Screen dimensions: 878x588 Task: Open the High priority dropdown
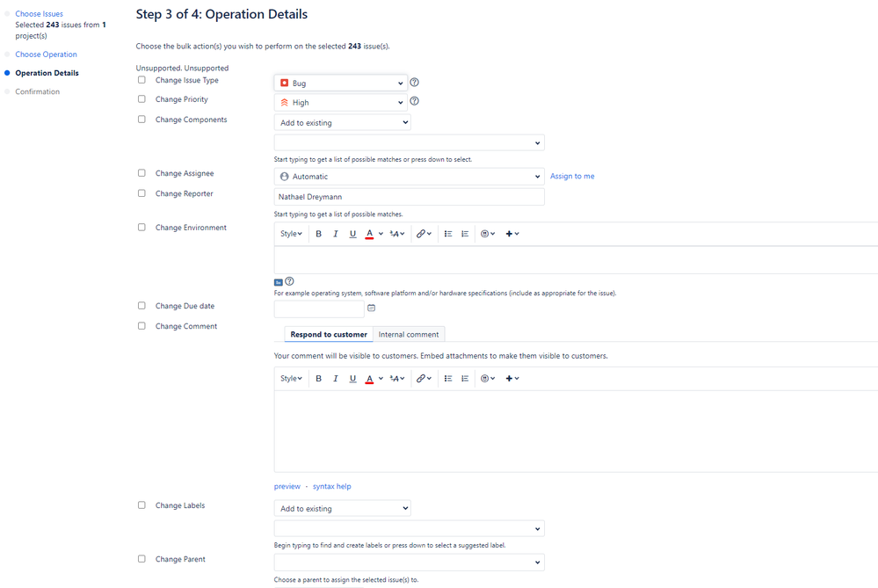pyautogui.click(x=340, y=103)
